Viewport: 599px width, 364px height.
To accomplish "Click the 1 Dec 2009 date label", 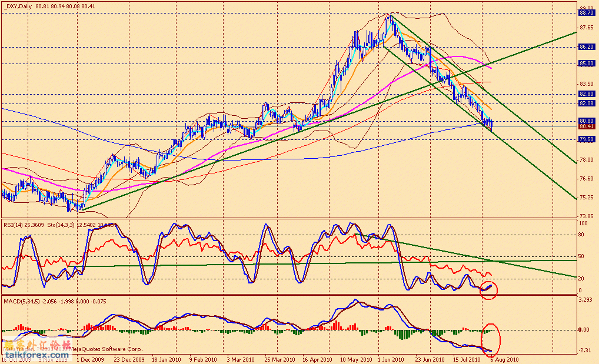I will (90, 360).
